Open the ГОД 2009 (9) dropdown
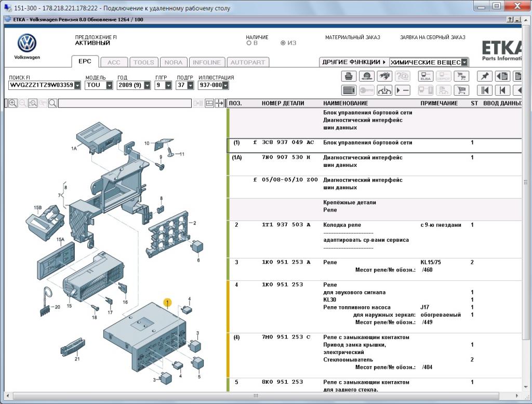The height and width of the screenshot is (404, 532). pos(147,85)
